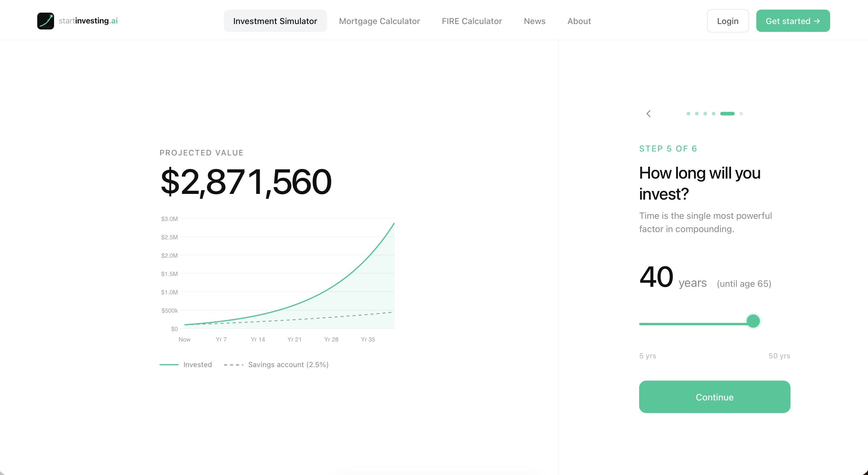Image resolution: width=868 pixels, height=475 pixels.
Task: Click the '50 yrs' maximum label
Action: pos(779,356)
